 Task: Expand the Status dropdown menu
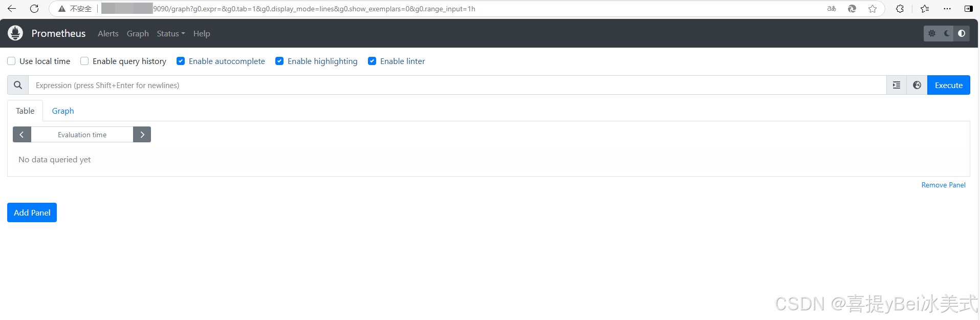pos(171,33)
